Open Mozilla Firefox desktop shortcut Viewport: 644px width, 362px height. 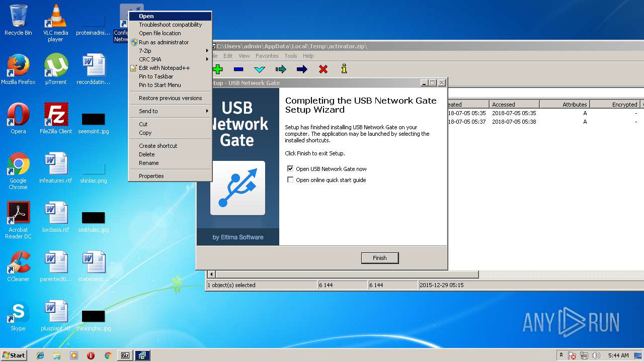click(x=18, y=69)
